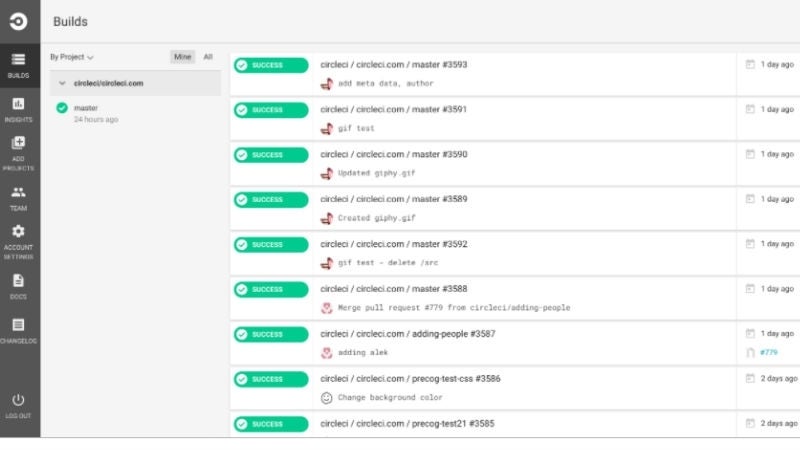The width and height of the screenshot is (800, 450).
Task: Click the Log Out power icon
Action: pyautogui.click(x=18, y=399)
